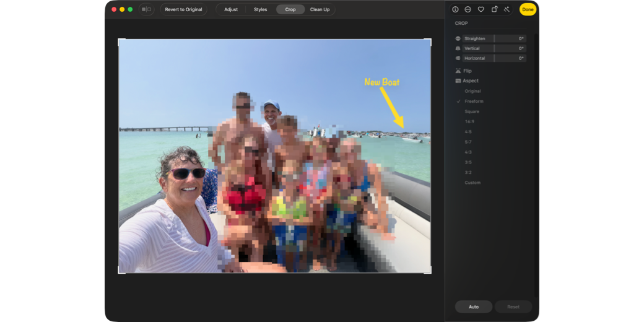Click the Reset button
The width and height of the screenshot is (644, 322).
coord(513,307)
